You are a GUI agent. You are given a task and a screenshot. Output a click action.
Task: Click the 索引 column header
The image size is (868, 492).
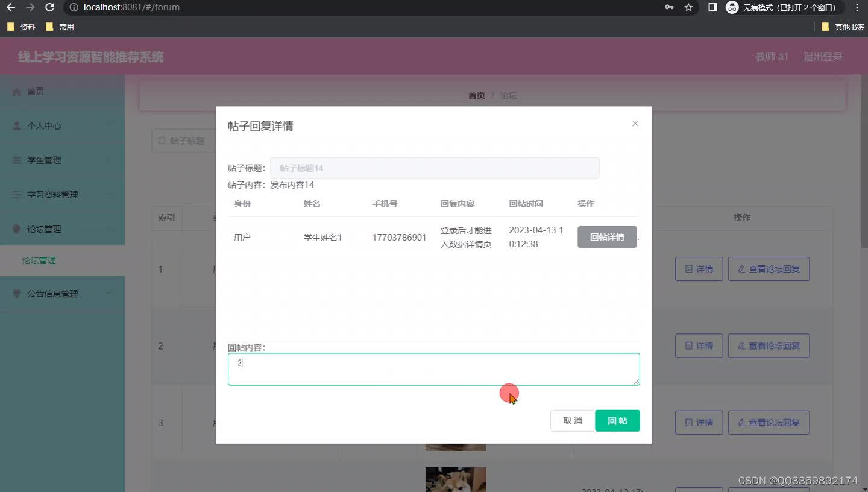(x=167, y=218)
